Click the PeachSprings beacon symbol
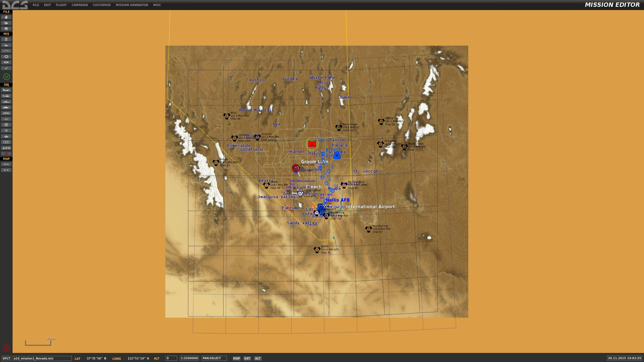This screenshot has height=362, width=644. click(369, 229)
